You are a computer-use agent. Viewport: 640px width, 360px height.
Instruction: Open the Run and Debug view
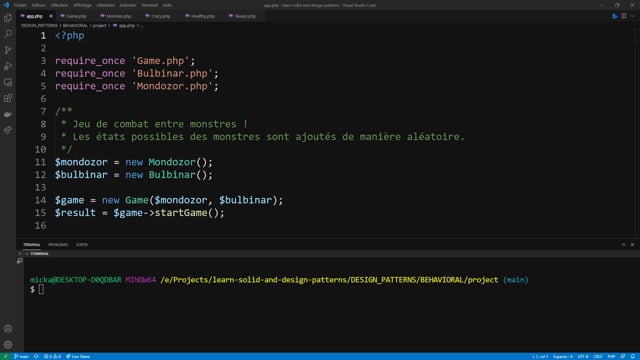(x=8, y=66)
